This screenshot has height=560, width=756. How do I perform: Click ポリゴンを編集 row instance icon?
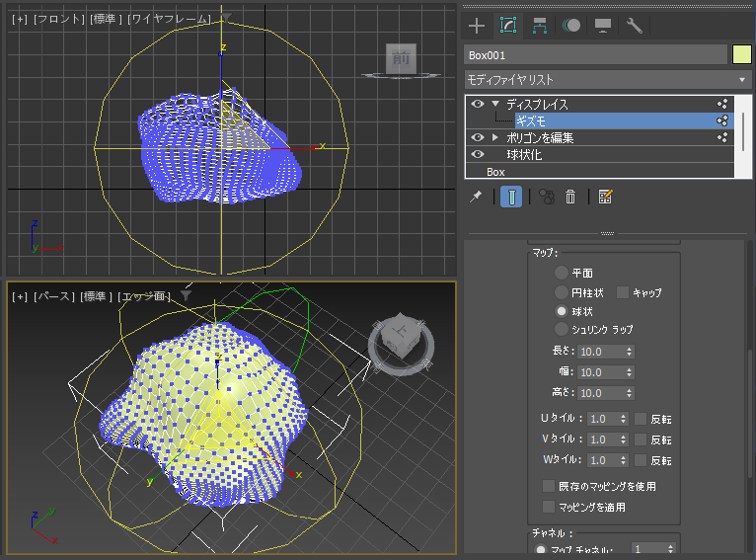722,138
